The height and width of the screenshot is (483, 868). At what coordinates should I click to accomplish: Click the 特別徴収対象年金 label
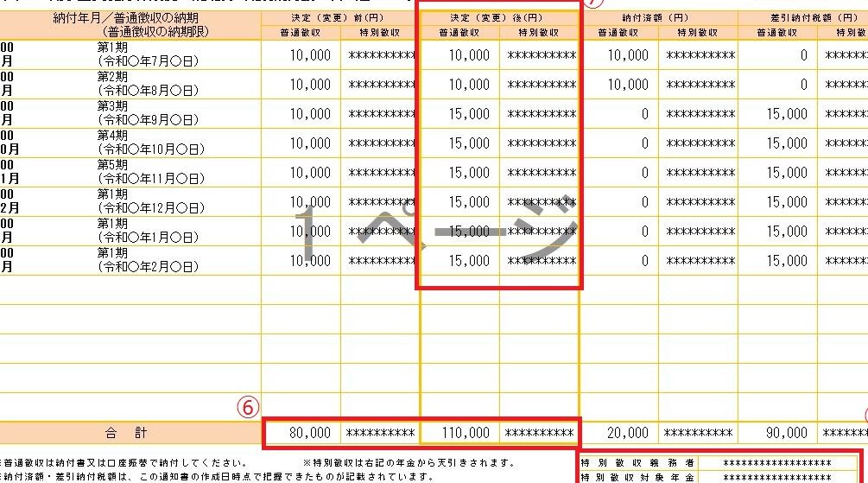pos(637,477)
